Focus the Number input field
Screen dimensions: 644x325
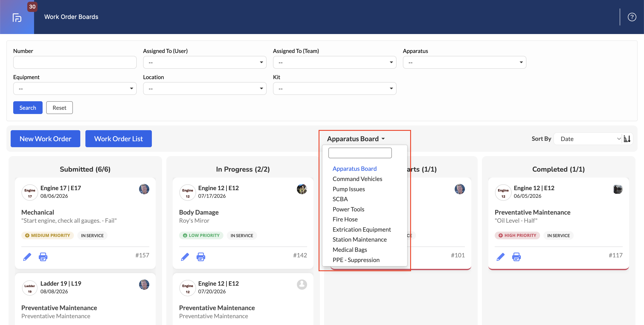coord(75,62)
